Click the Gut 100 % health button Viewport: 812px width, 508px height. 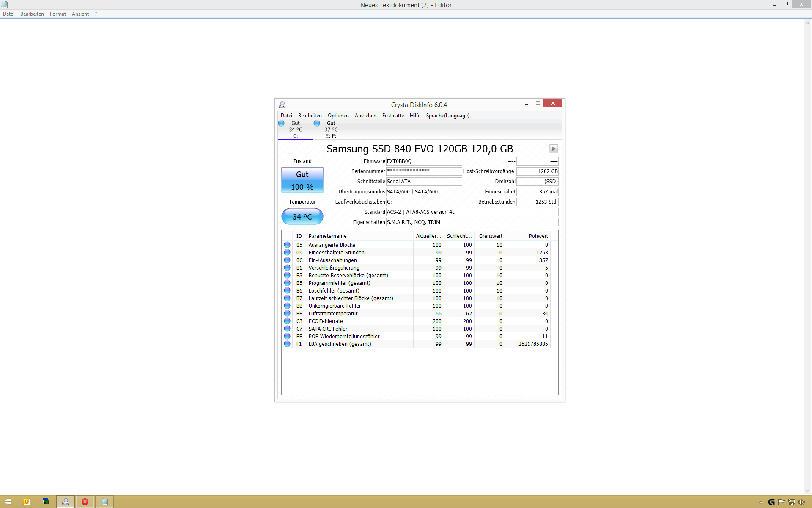tap(302, 180)
